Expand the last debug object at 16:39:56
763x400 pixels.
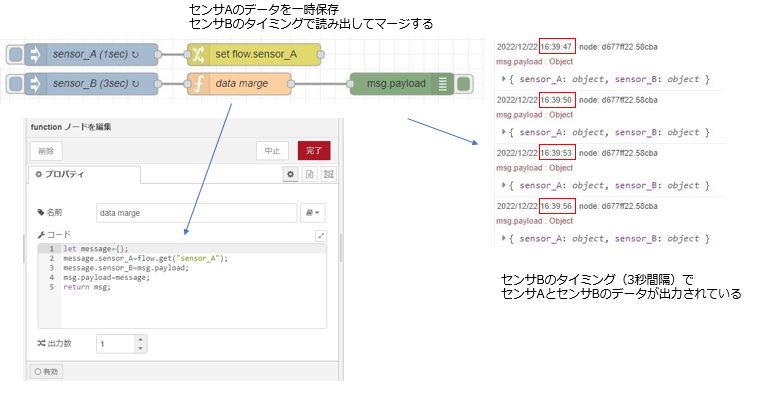(504, 239)
